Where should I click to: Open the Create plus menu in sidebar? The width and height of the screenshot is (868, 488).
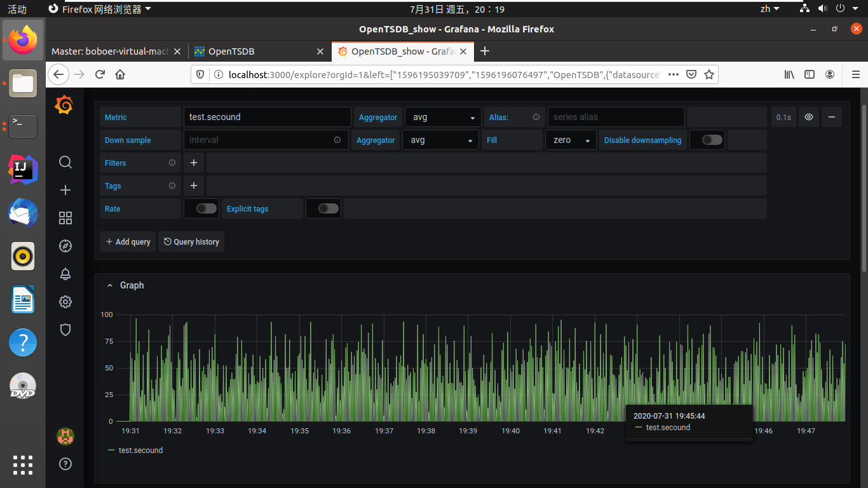tap(65, 190)
